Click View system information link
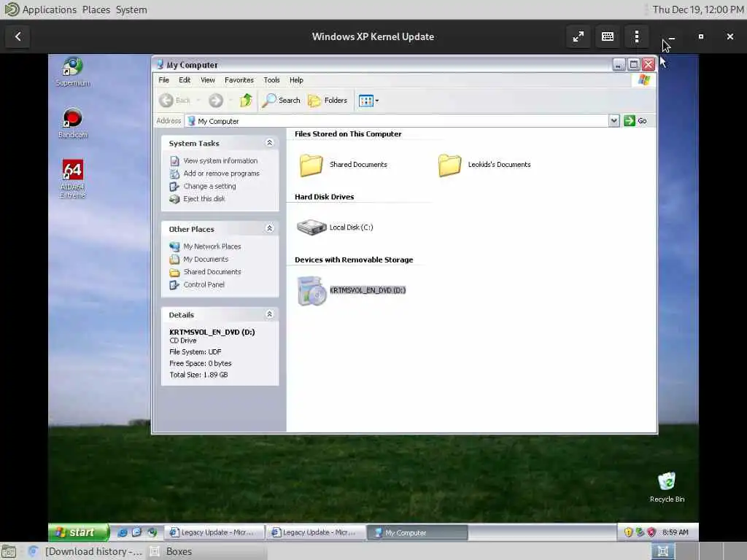The height and width of the screenshot is (560, 747). 220,161
